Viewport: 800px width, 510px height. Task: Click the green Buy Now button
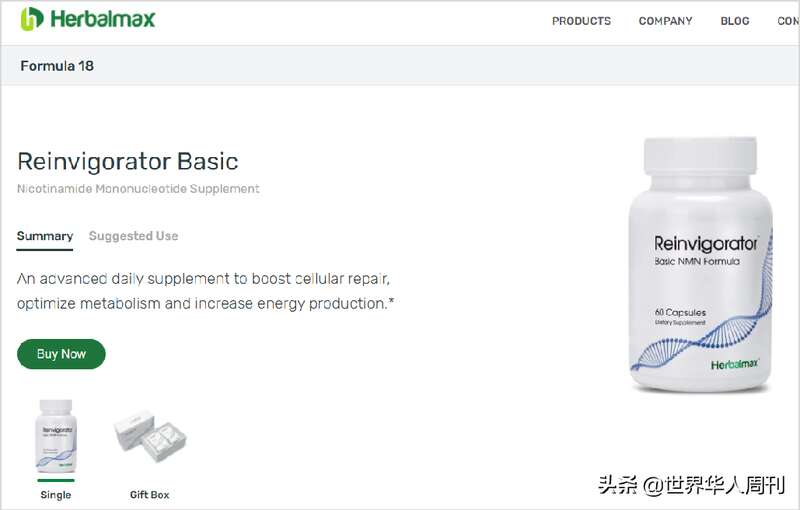tap(61, 354)
